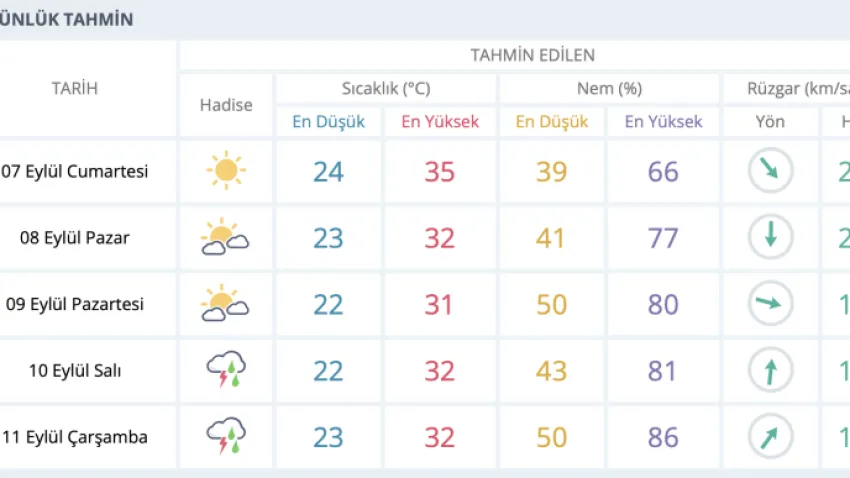Click thunderstorm icon for 11 Eylül Çarşamba

(x=226, y=435)
